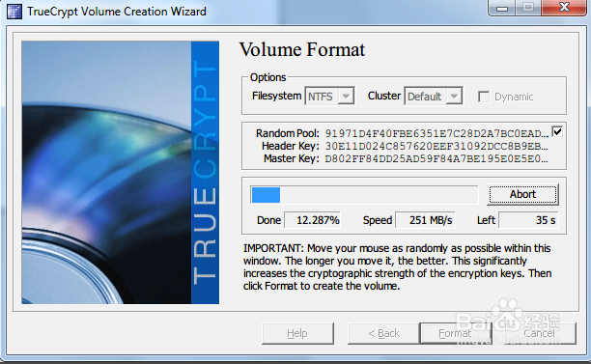Screen dimensions: 591x364
Task: Click the window title text
Action: pos(117,12)
